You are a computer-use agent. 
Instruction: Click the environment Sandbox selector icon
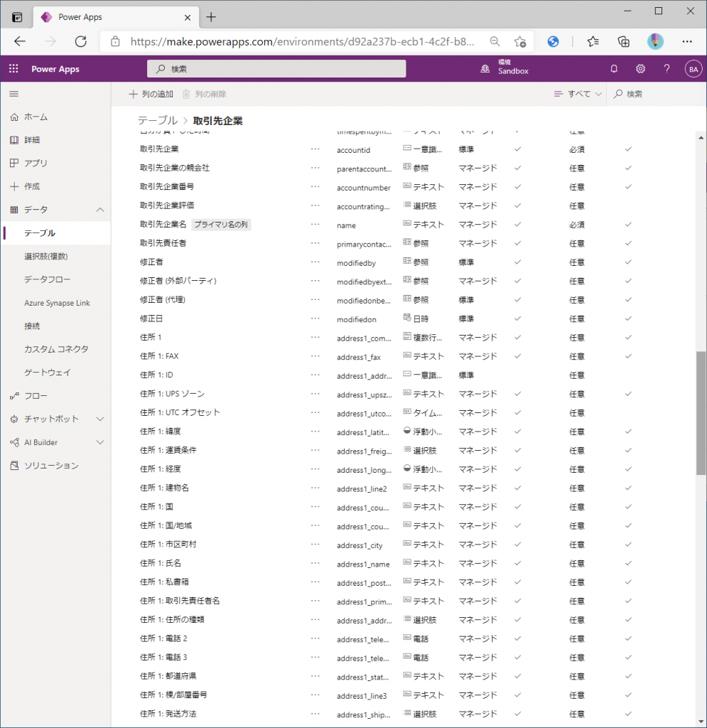pos(485,69)
